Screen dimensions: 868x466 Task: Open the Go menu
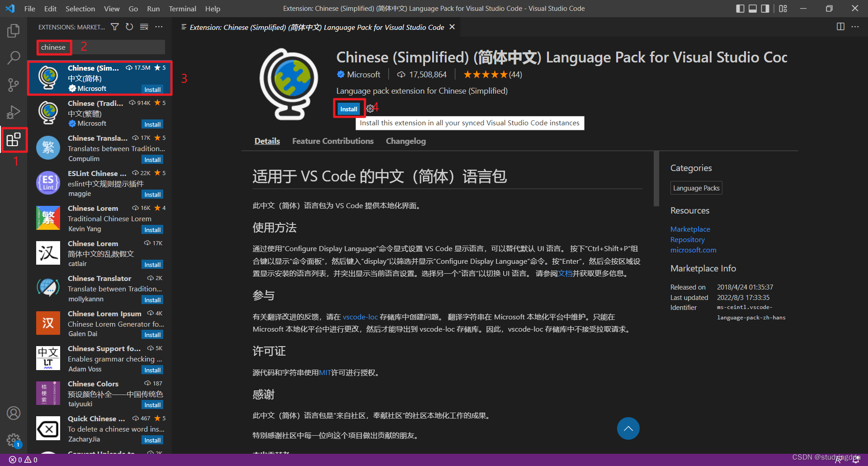tap(133, 9)
